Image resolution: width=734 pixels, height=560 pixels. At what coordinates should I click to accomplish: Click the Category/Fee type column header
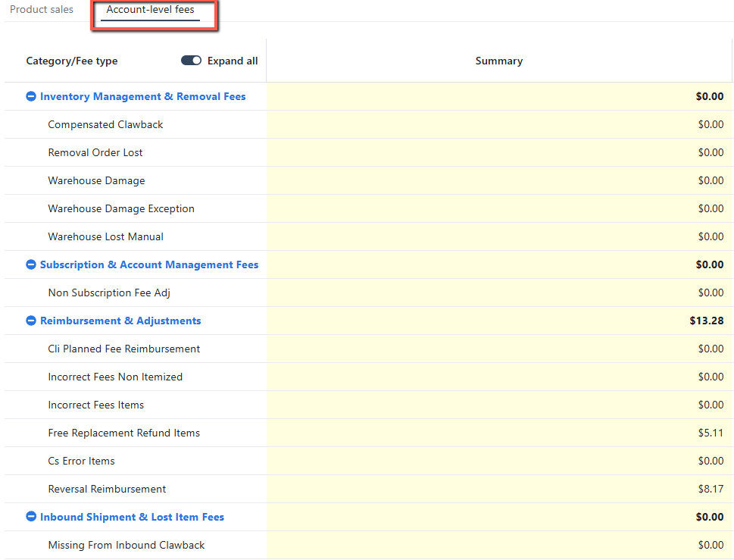point(72,61)
